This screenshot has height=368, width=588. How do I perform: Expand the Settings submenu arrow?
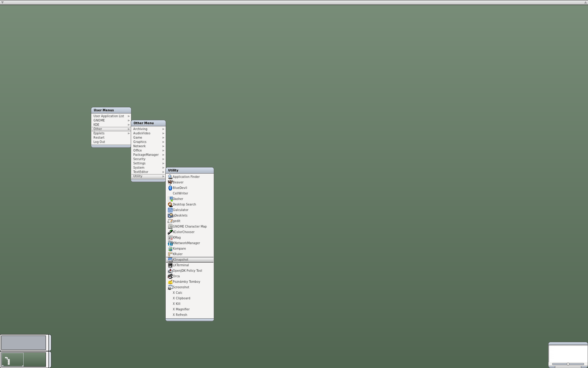[163, 163]
